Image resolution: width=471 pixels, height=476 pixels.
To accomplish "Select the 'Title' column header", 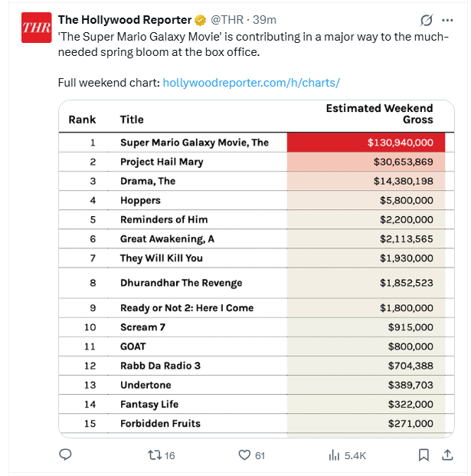I will click(x=132, y=120).
